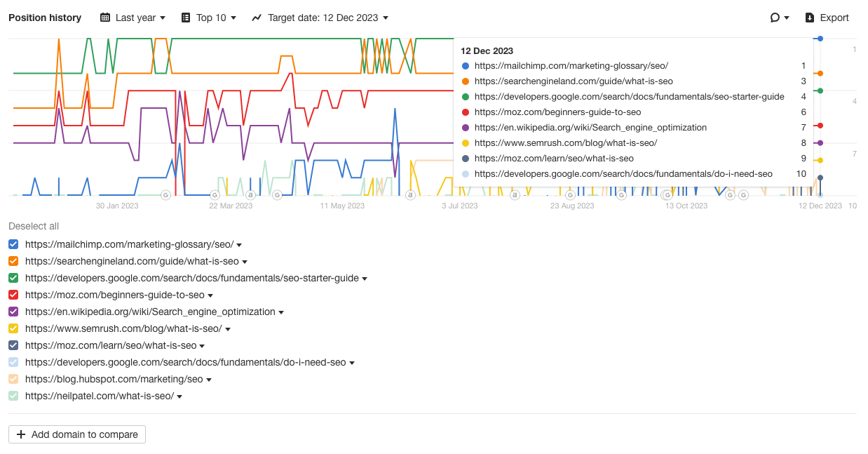This screenshot has height=454, width=868.
Task: Uncheck the mailchimp.com marketing-glossary checkbox
Action: coord(13,244)
